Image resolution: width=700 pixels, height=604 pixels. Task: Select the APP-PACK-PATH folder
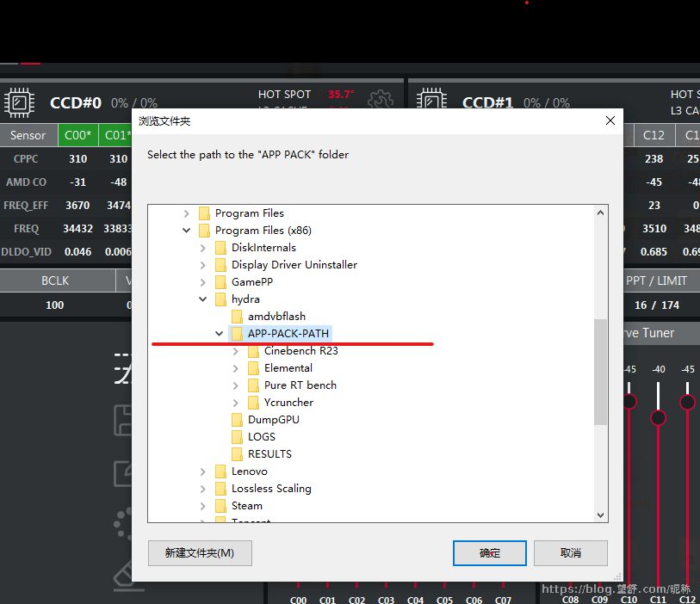(288, 334)
